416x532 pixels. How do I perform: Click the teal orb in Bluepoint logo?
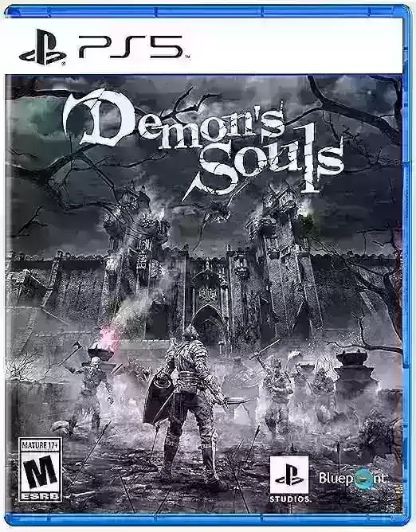[x=363, y=479]
